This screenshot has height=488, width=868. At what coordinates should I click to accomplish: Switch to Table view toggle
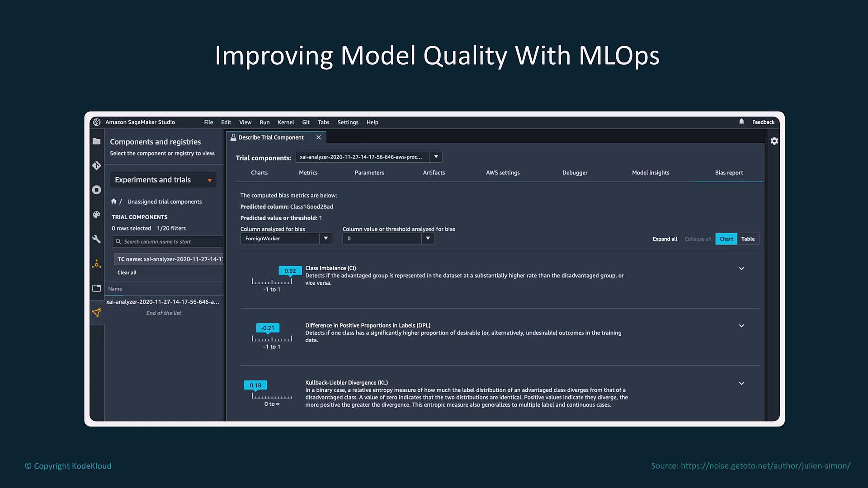748,239
